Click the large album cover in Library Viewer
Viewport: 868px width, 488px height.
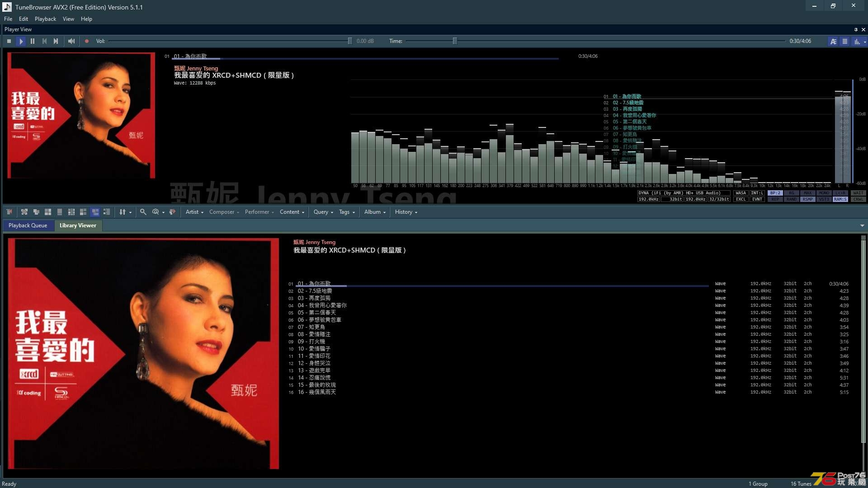tap(143, 354)
